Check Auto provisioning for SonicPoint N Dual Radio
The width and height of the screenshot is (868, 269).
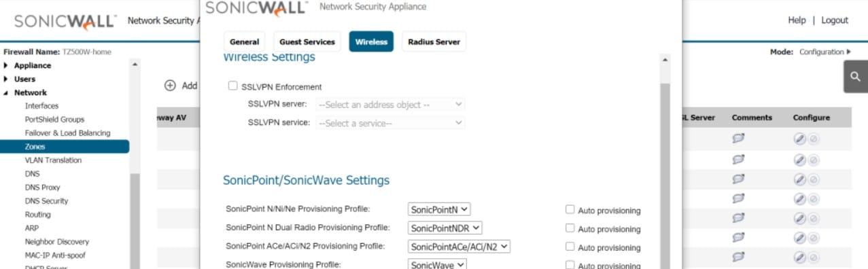tap(570, 228)
